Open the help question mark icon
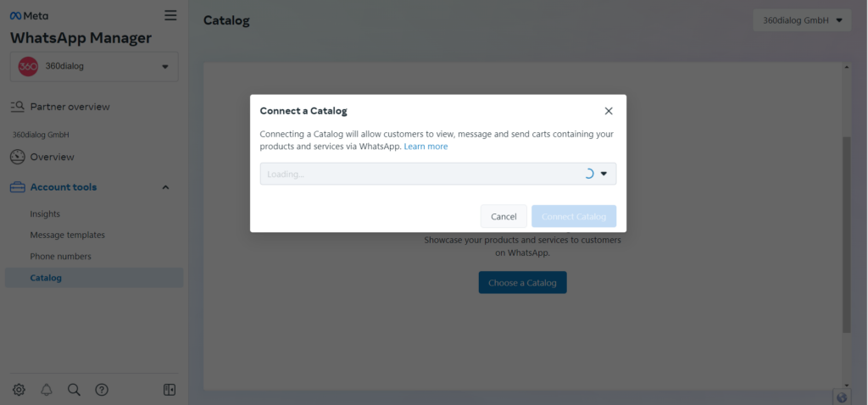Viewport: 868px width, 405px height. click(x=102, y=390)
